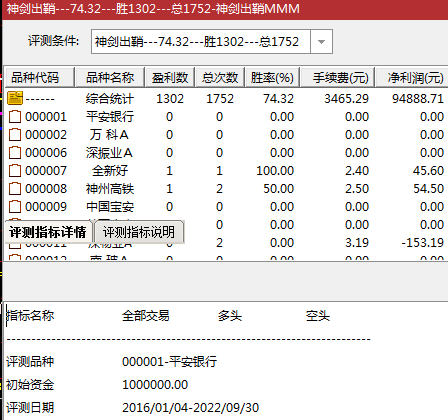Click the 评测品种 label

pyautogui.click(x=30, y=362)
